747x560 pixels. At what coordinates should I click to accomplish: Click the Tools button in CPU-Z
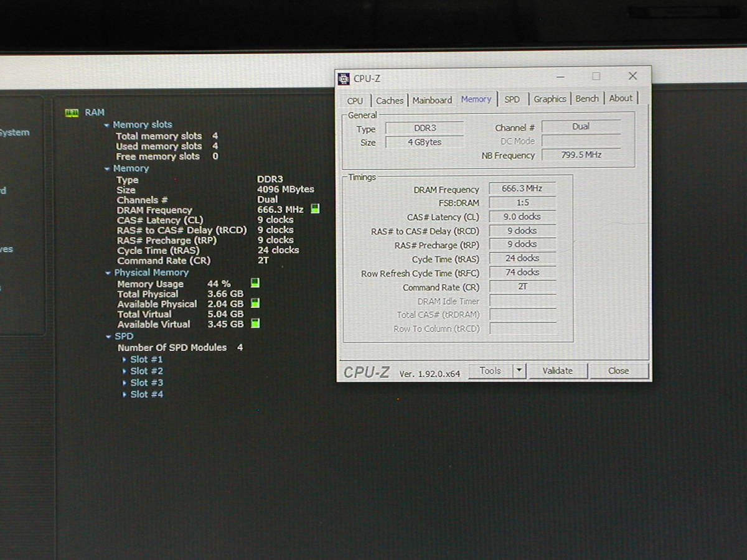(491, 371)
